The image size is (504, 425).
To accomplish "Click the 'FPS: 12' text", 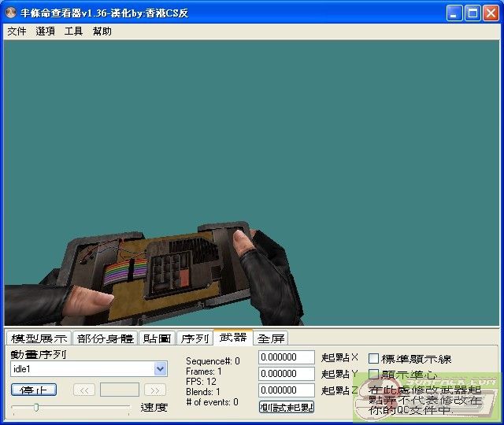I will click(x=201, y=382).
